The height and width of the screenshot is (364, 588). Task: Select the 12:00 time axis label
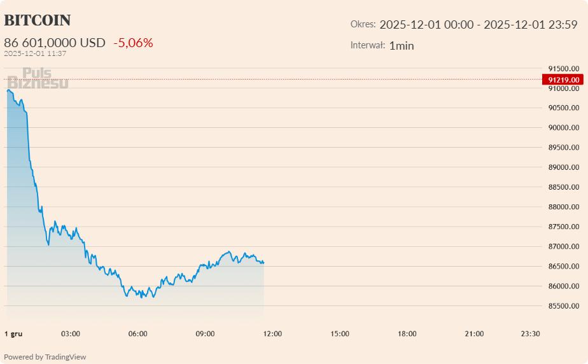[272, 333]
